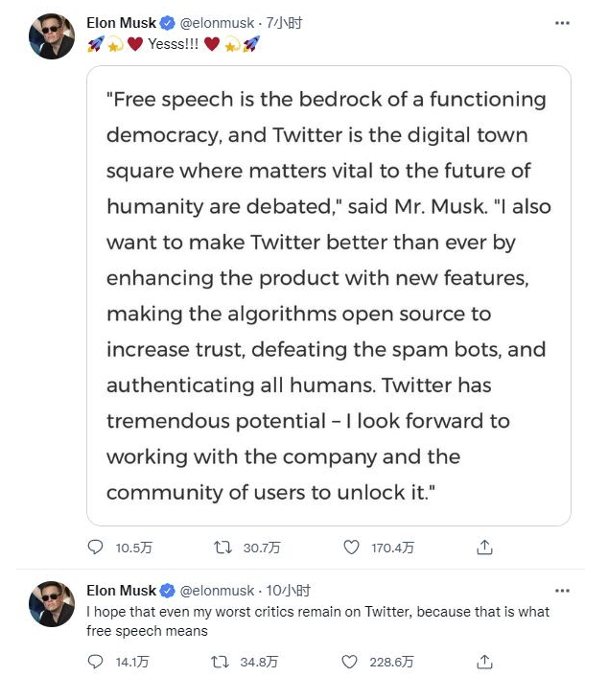Reply to the worst critics tweet
Screen dimensions: 608x700
(x=95, y=662)
